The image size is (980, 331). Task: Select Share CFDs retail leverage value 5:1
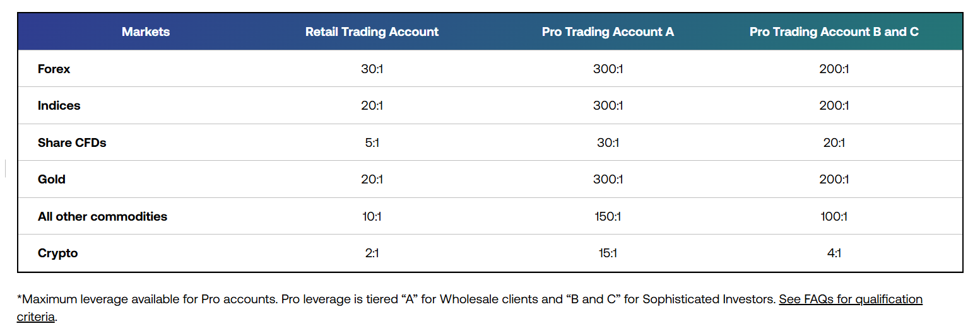click(x=372, y=142)
